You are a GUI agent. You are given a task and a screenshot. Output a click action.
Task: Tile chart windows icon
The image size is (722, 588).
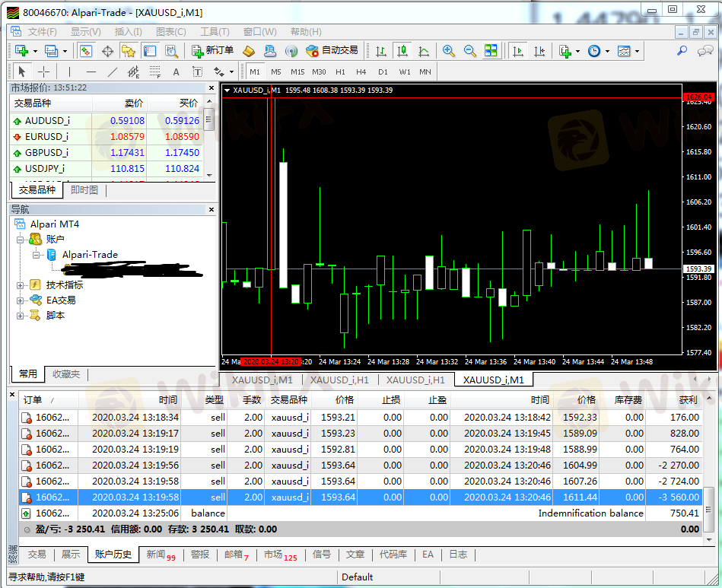point(491,51)
